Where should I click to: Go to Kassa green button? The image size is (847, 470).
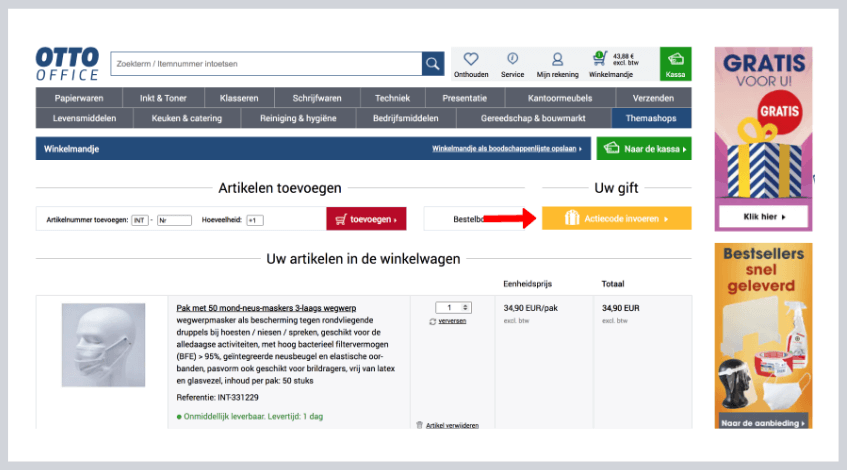coord(675,64)
